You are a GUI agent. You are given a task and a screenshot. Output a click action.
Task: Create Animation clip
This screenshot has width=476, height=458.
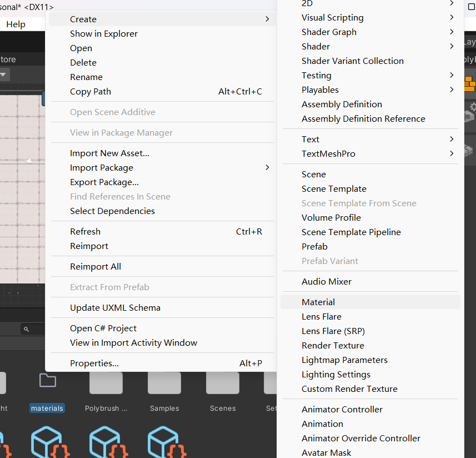pyautogui.click(x=370, y=424)
